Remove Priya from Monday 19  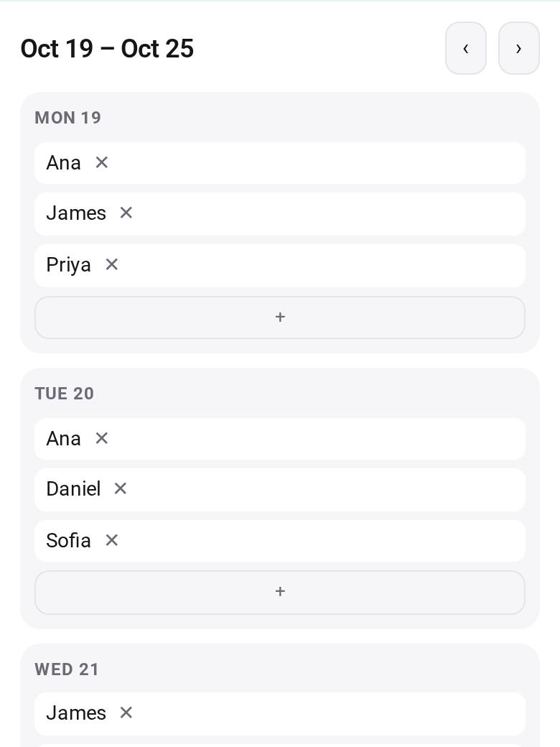[x=111, y=264]
